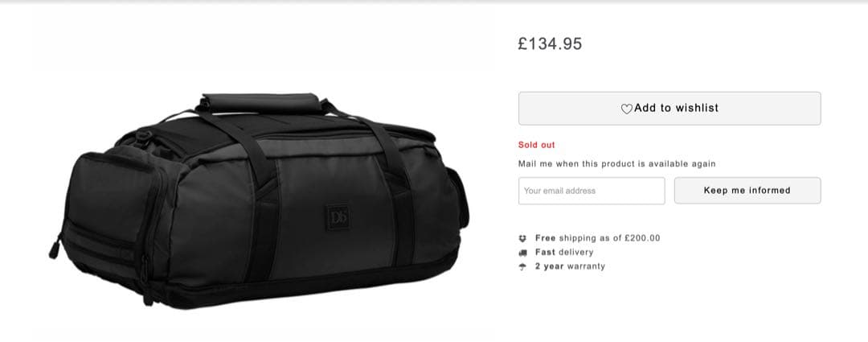Click the Add to wishlist button

[x=669, y=108]
